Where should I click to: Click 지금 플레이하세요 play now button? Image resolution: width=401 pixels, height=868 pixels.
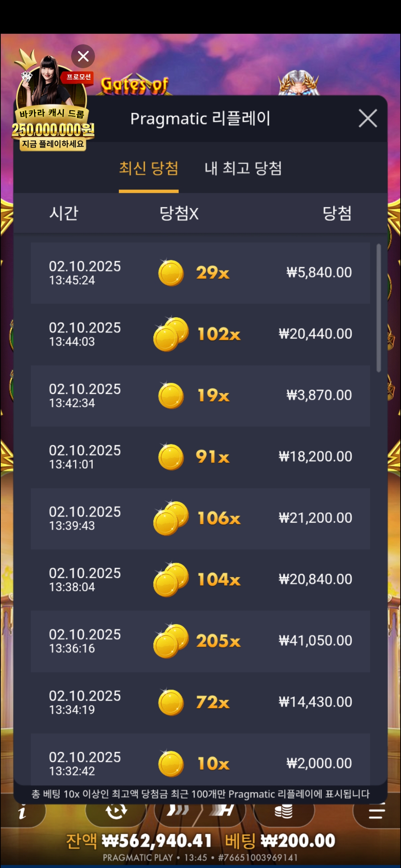[x=53, y=144]
